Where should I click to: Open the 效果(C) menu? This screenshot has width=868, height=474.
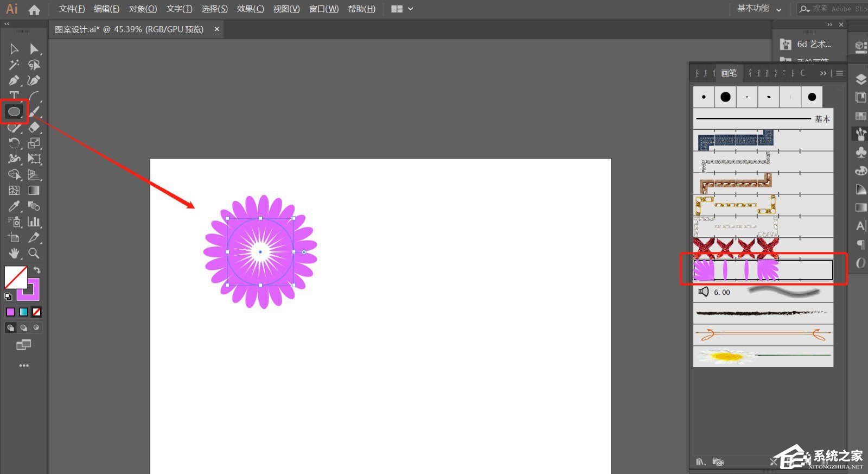coord(250,9)
